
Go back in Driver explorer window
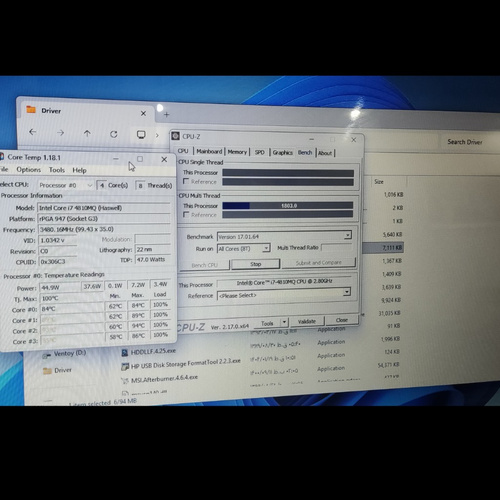[x=33, y=132]
